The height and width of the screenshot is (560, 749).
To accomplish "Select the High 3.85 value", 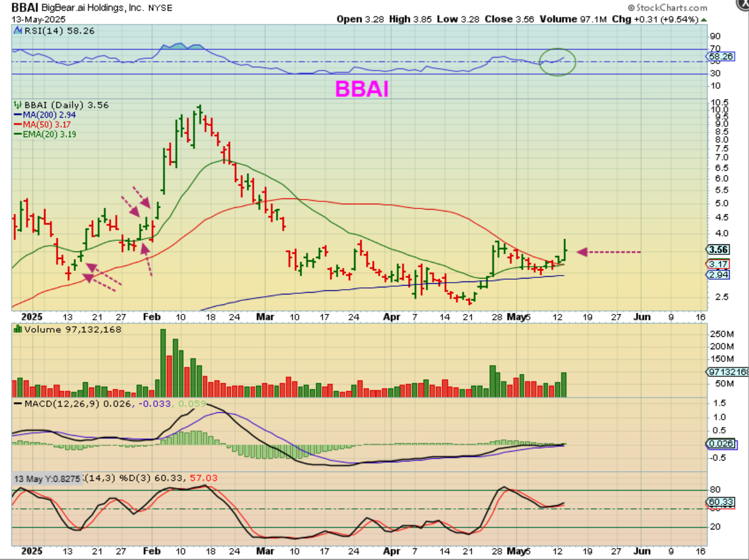I will (412, 19).
